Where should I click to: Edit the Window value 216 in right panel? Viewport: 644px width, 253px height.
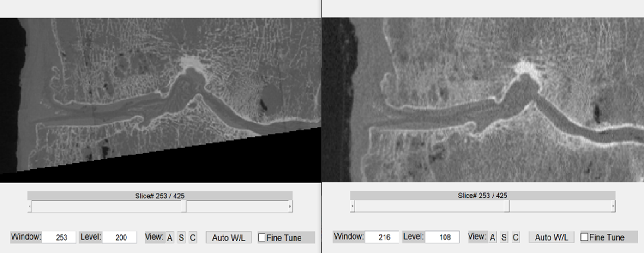pos(382,237)
